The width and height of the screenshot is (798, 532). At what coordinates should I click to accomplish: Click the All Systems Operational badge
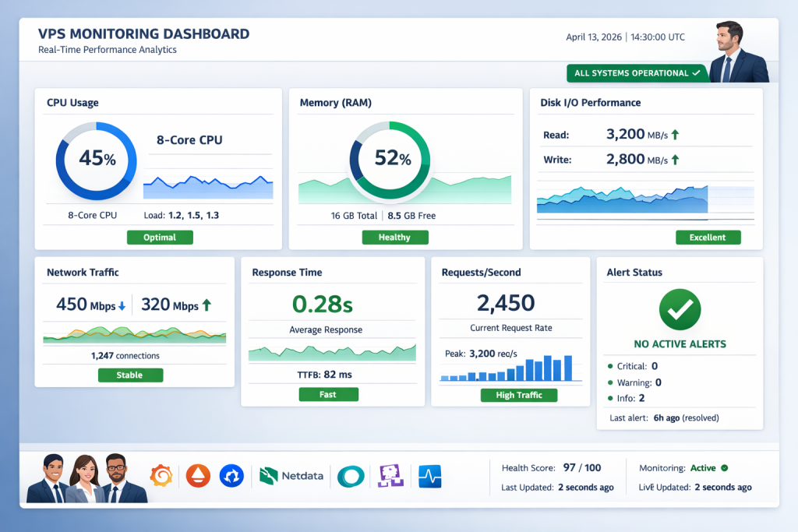(x=637, y=73)
